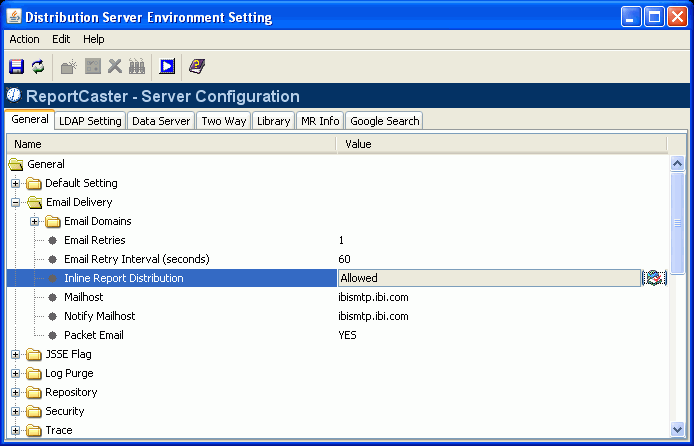Click the Value column header
Screen dimensions: 694x446
pyautogui.click(x=502, y=144)
